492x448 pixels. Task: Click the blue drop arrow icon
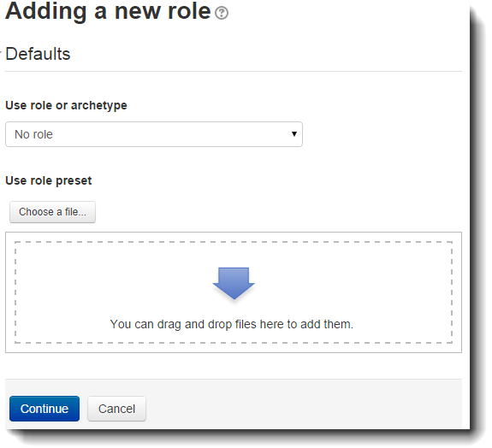(x=234, y=283)
